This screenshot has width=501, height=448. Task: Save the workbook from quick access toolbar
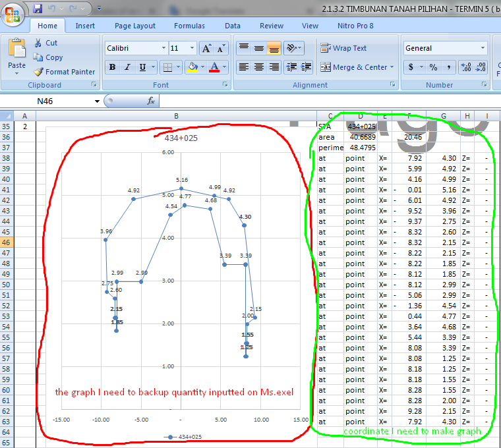pos(38,9)
